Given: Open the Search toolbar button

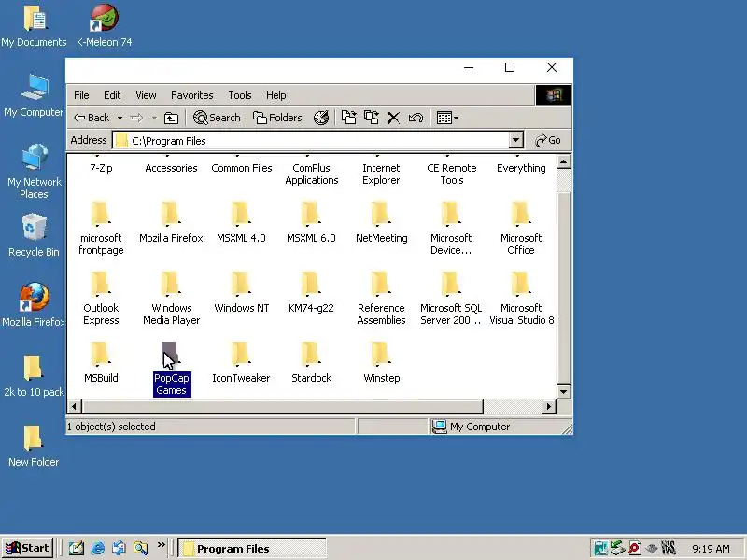Looking at the screenshot, I should click(217, 118).
